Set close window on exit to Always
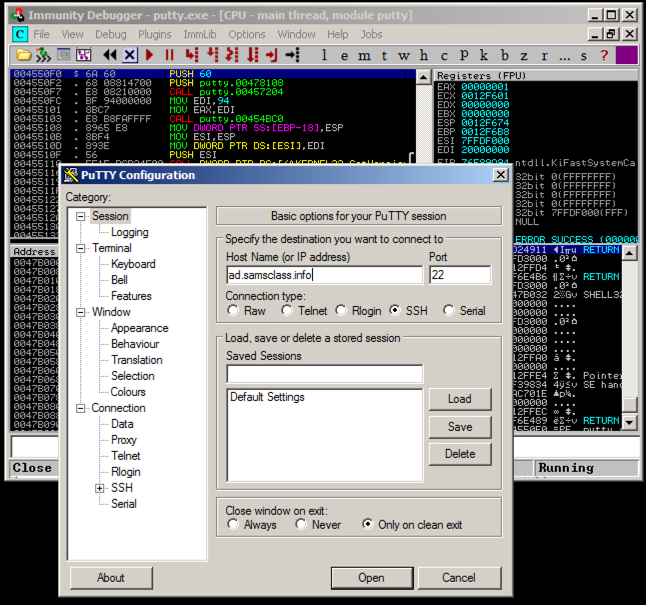The width and height of the screenshot is (646, 605). point(233,525)
